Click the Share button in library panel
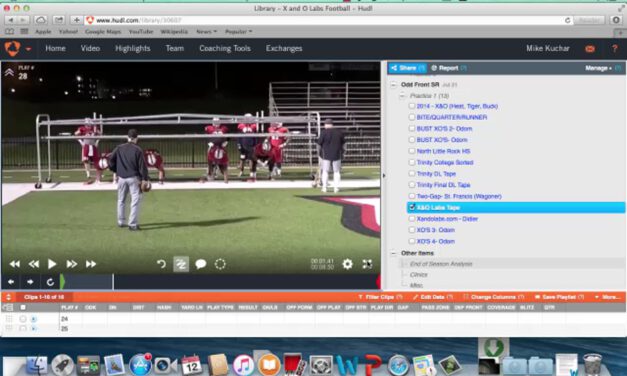Image resolution: width=627 pixels, height=376 pixels. click(407, 68)
